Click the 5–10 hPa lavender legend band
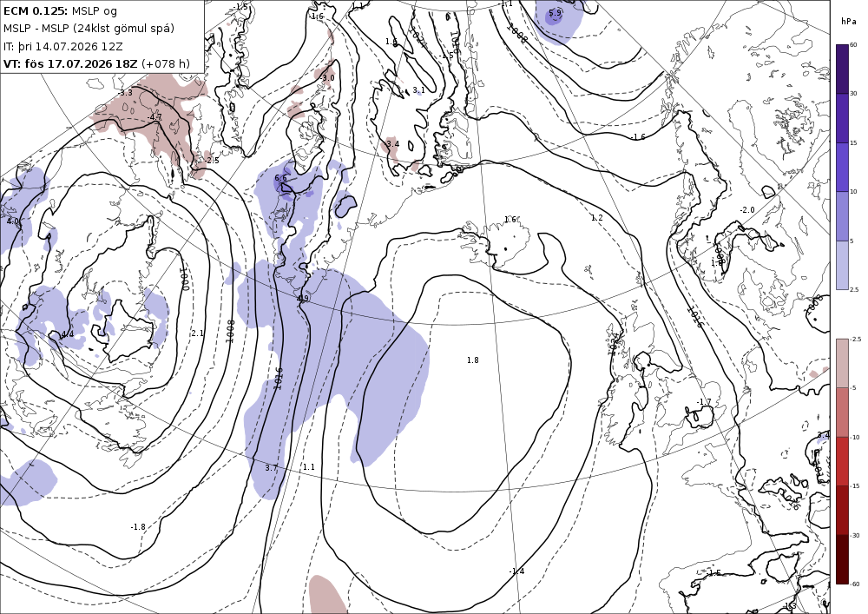 [x=842, y=216]
